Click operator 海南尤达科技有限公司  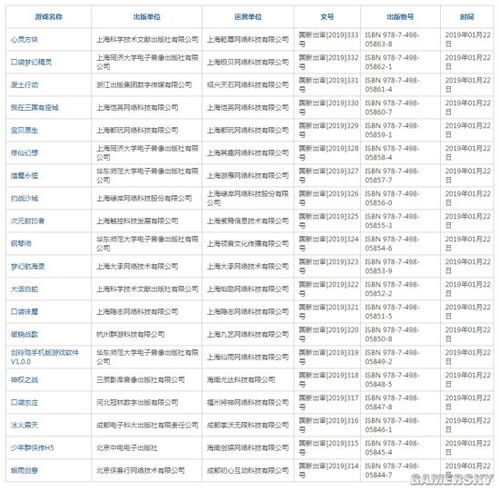(x=241, y=380)
